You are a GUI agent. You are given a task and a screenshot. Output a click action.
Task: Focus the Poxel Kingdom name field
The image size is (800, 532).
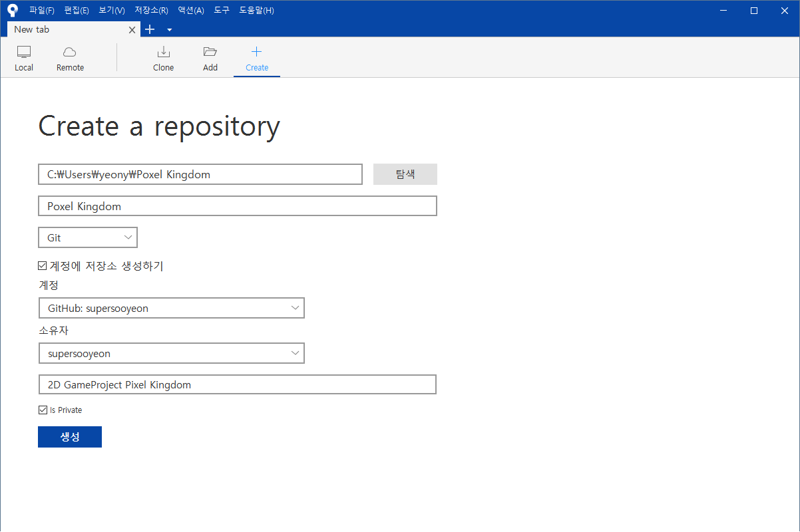click(x=238, y=206)
